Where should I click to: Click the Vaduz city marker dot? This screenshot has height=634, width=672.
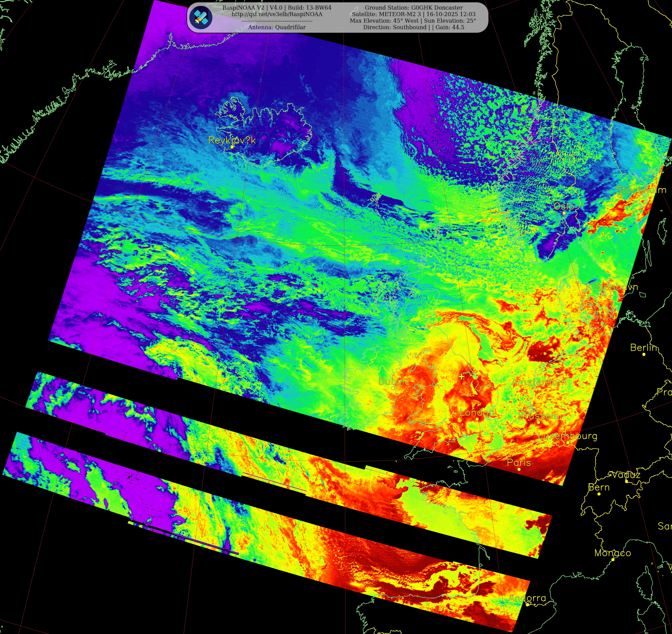coord(626,481)
